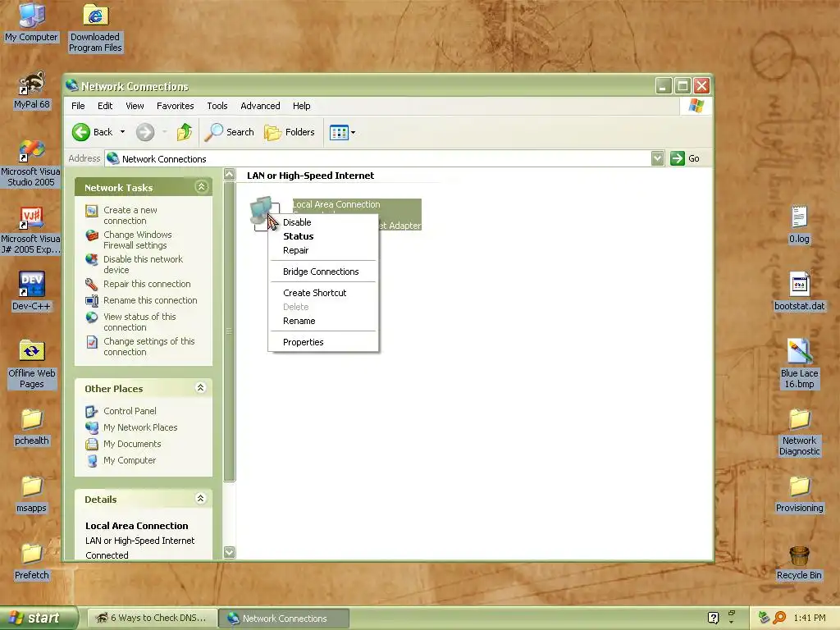Click the Control Panel icon in Other Places
The height and width of the screenshot is (630, 840).
click(92, 412)
